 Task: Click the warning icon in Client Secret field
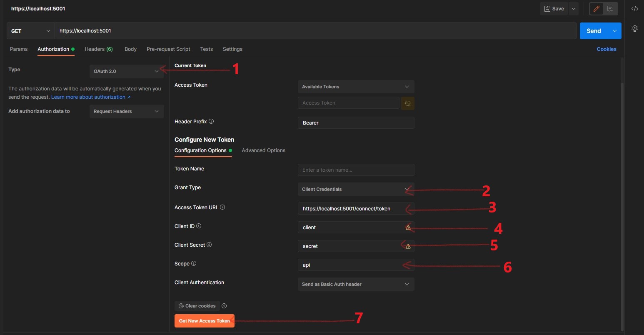coord(408,246)
